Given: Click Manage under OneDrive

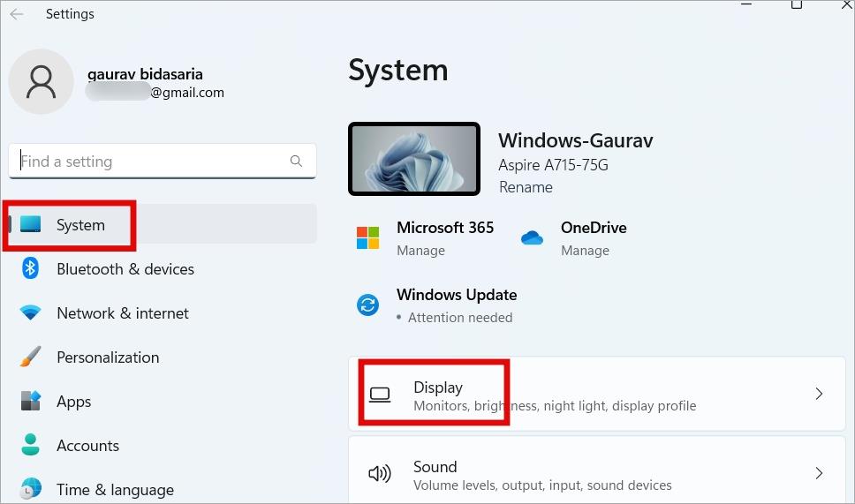Looking at the screenshot, I should click(585, 251).
